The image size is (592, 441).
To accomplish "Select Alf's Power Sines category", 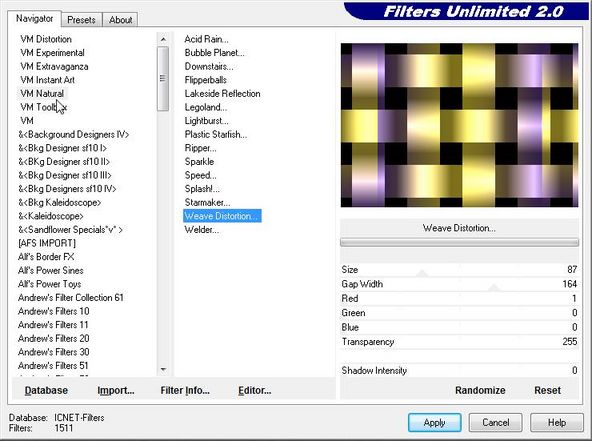I will 51,270.
